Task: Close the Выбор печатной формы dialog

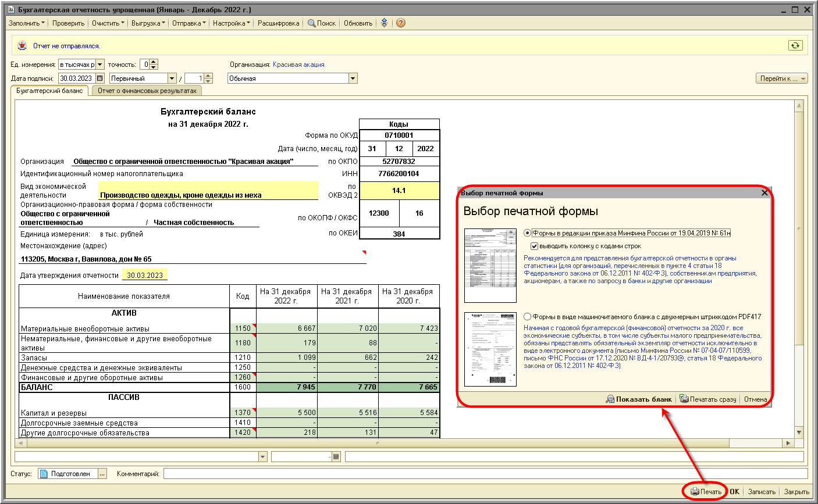Action: pyautogui.click(x=764, y=192)
